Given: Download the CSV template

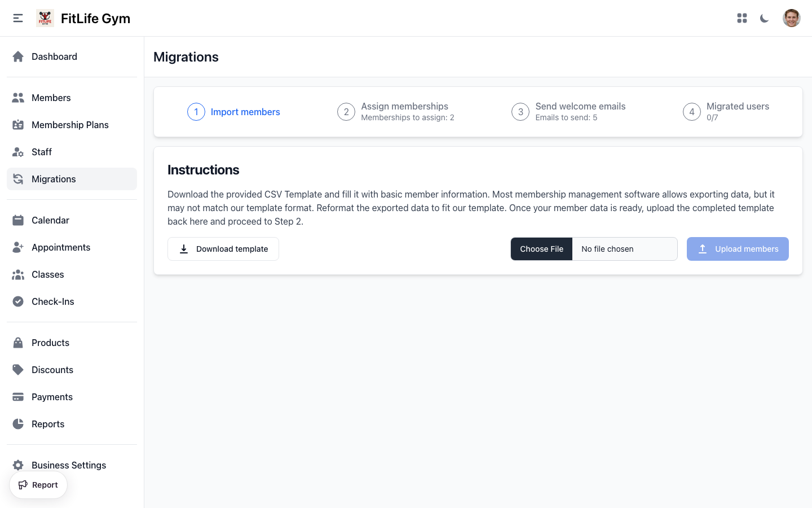Looking at the screenshot, I should click(223, 249).
